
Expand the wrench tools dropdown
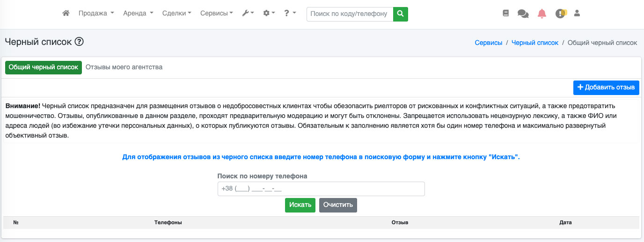[248, 14]
